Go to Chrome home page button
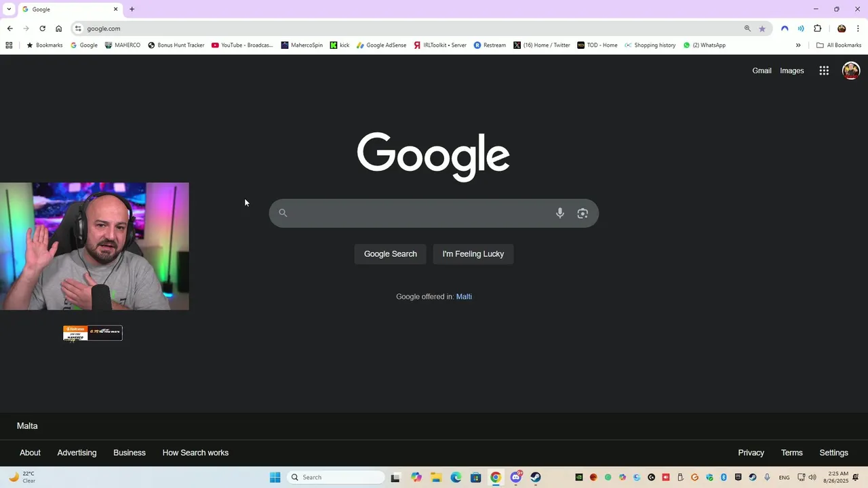Image resolution: width=868 pixels, height=488 pixels. 58,28
